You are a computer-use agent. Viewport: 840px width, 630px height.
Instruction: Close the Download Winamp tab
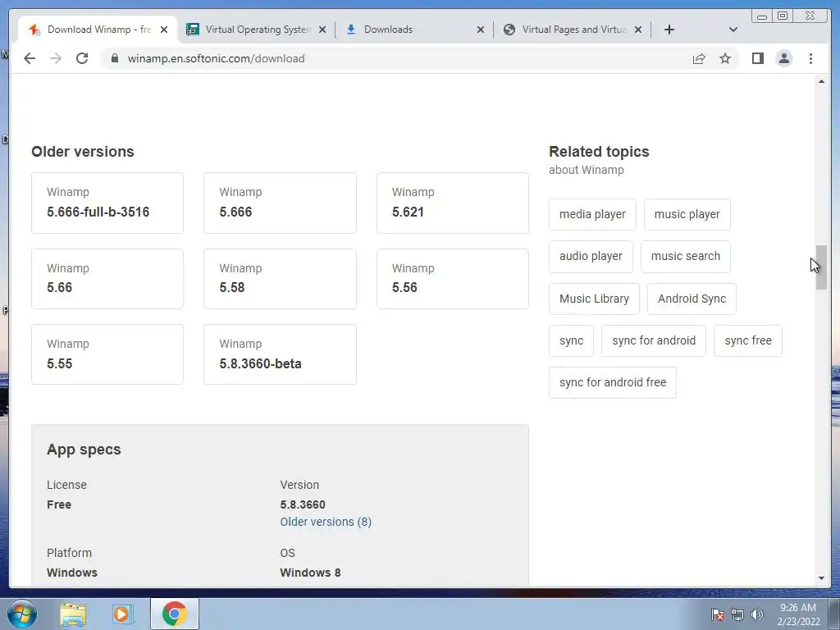pyautogui.click(x=164, y=30)
